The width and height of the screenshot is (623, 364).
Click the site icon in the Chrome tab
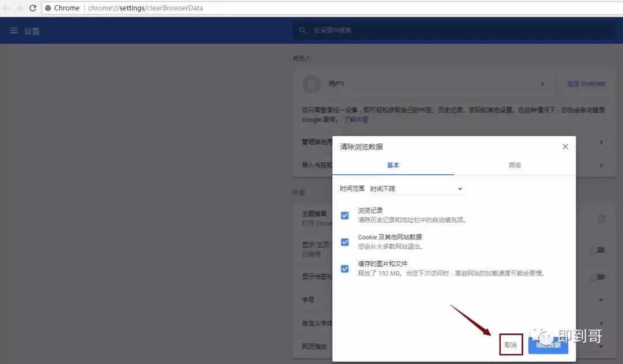(x=49, y=8)
